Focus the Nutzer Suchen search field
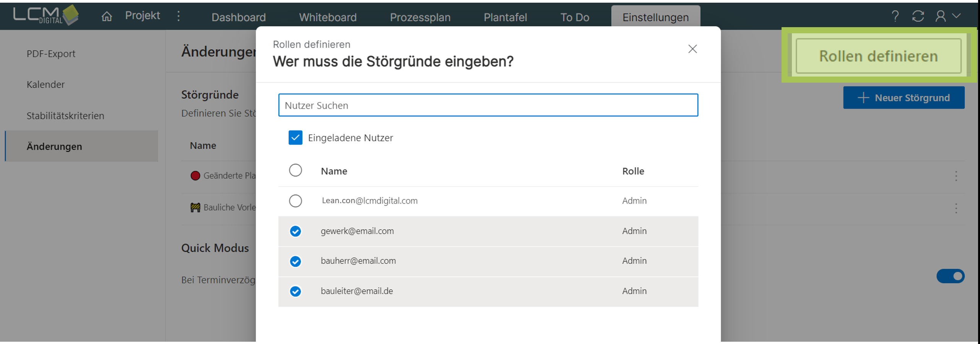Viewport: 980px width, 344px height. [x=488, y=105]
